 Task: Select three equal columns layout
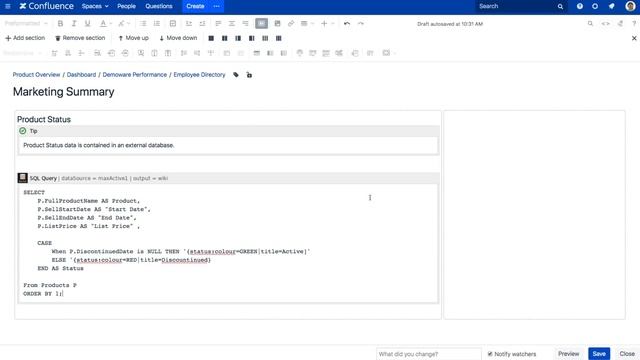[x=265, y=38]
